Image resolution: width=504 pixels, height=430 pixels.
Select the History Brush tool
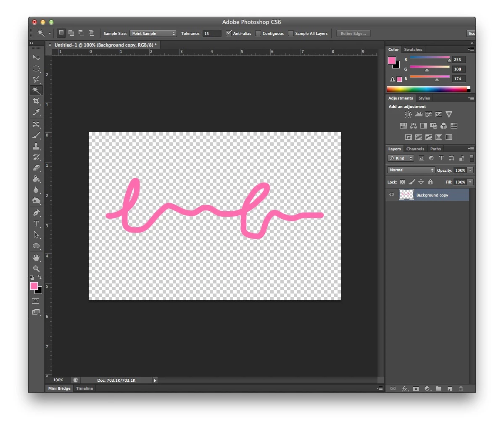(x=36, y=157)
